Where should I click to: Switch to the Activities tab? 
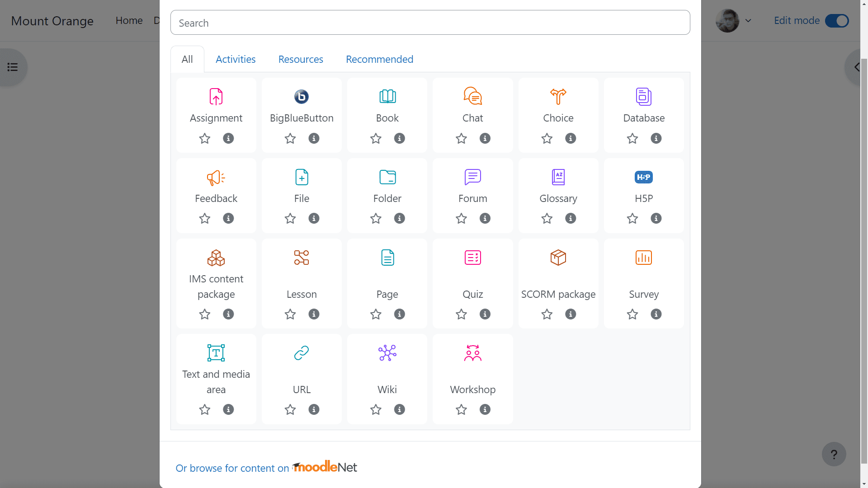click(x=236, y=59)
